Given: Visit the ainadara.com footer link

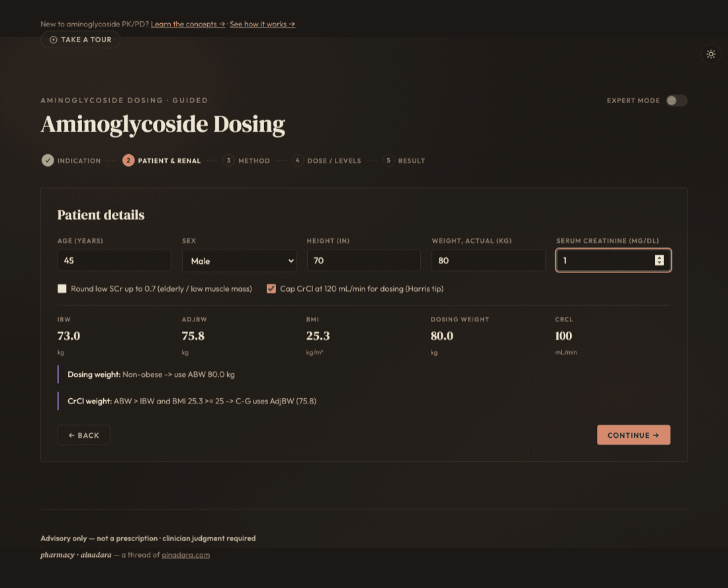Looking at the screenshot, I should pos(186,555).
